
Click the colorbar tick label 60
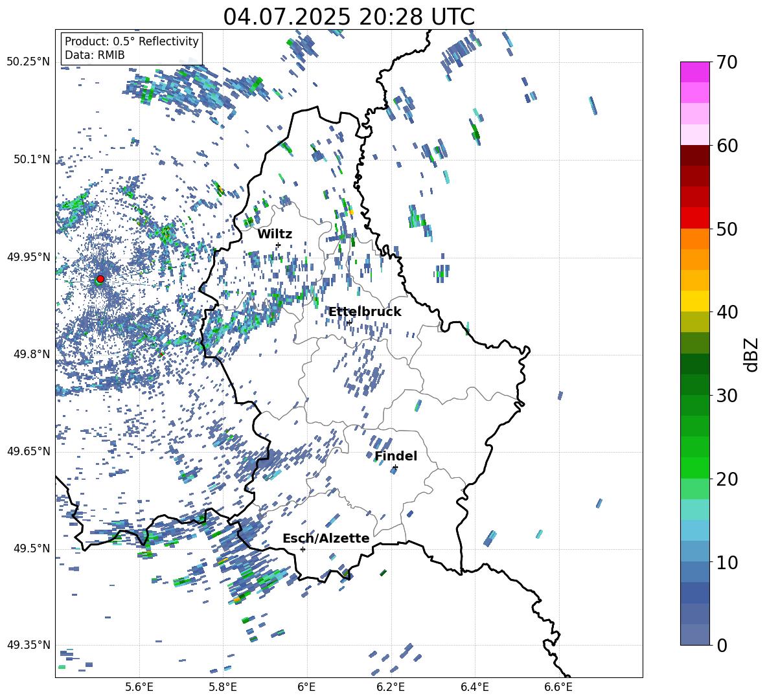(x=727, y=146)
